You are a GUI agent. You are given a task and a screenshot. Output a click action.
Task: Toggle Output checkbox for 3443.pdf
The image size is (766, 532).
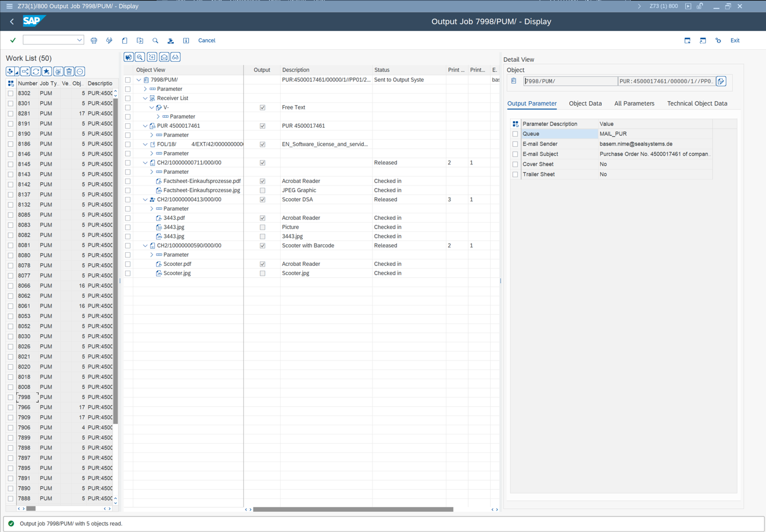[x=262, y=218]
